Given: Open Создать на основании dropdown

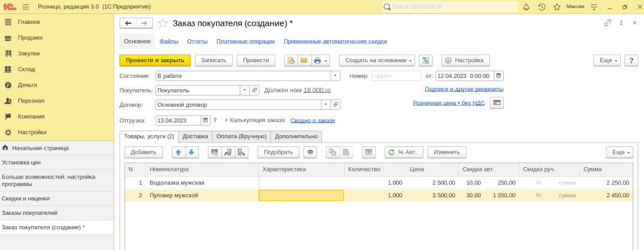Looking at the screenshot, I should [377, 60].
